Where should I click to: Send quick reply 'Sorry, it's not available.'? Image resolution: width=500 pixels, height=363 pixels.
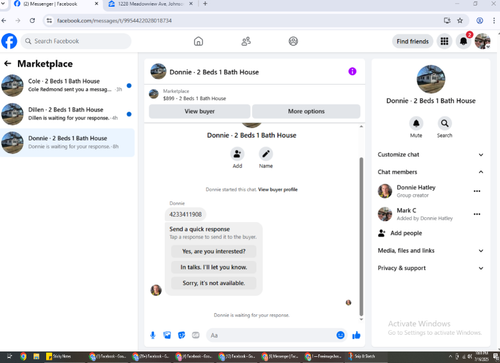pyautogui.click(x=214, y=283)
